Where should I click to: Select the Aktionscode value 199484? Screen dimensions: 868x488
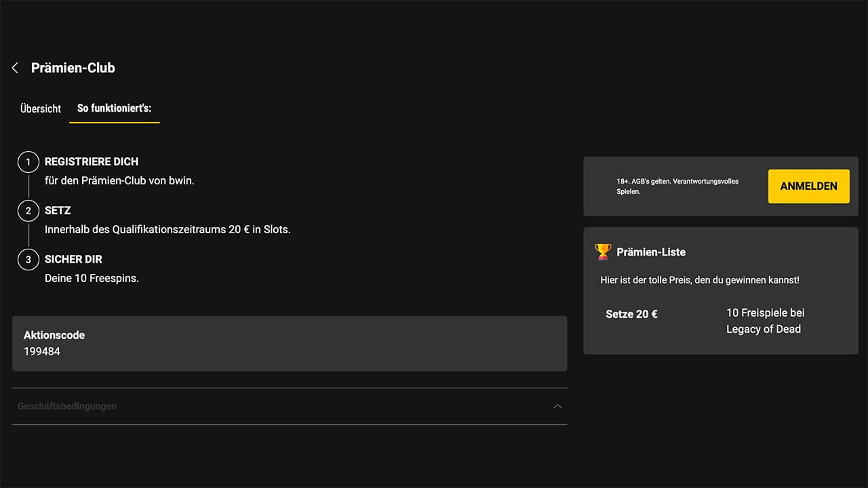coord(42,352)
